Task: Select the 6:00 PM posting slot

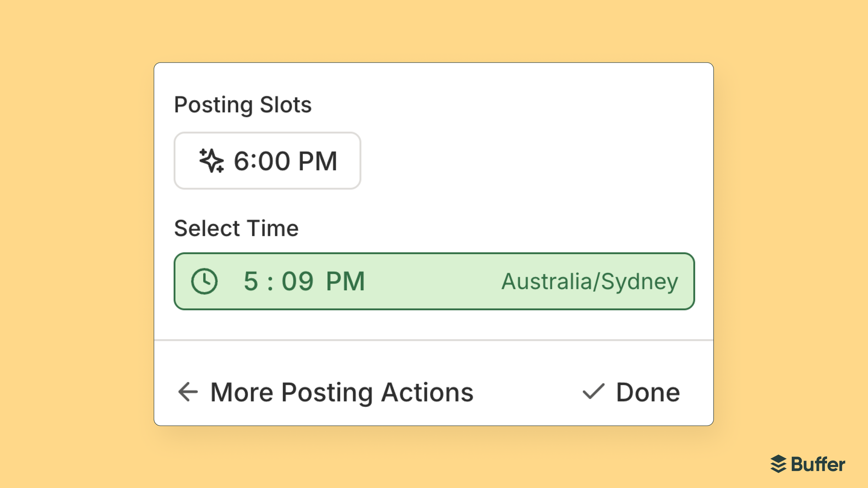Action: tap(267, 161)
